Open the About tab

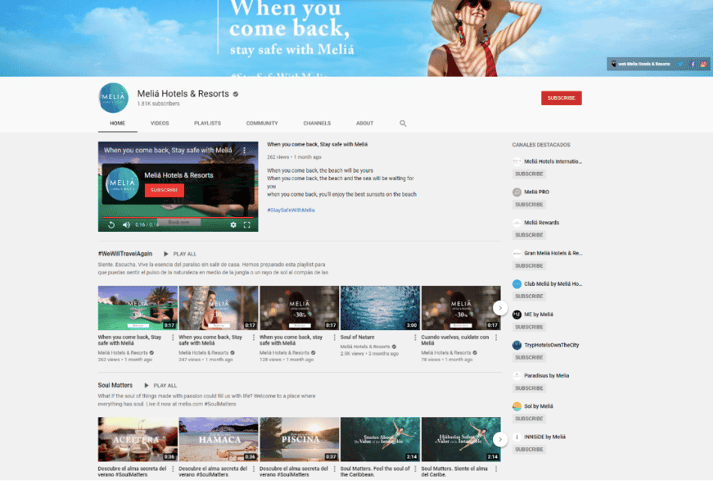point(365,123)
